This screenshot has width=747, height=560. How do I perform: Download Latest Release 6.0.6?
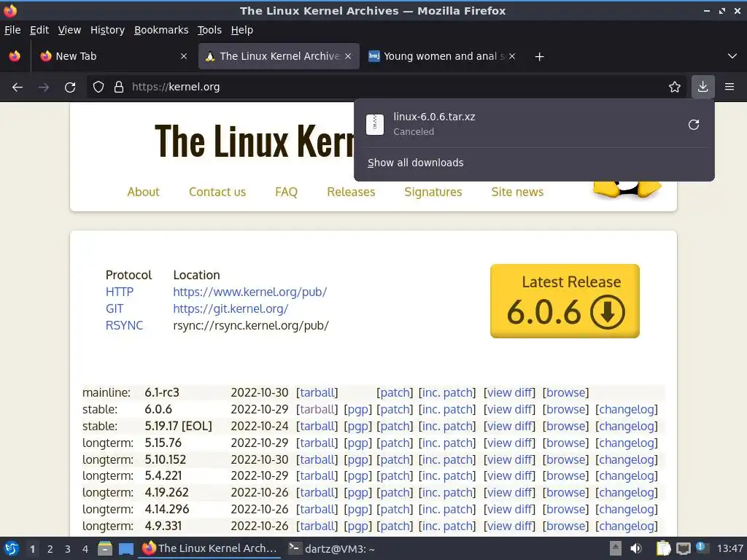tap(565, 301)
